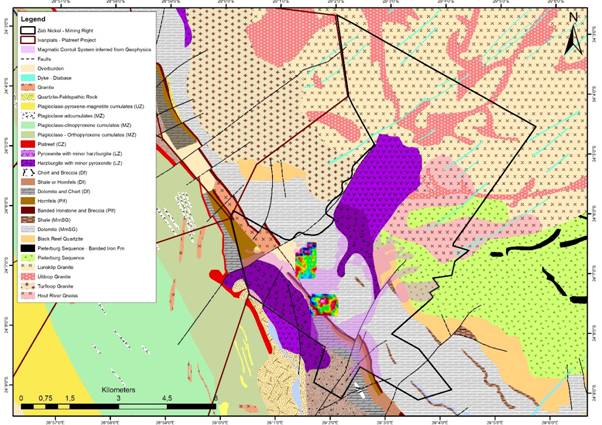Click the Black Reef Quartzite tan swatch
602x425 pixels.
click(28, 239)
